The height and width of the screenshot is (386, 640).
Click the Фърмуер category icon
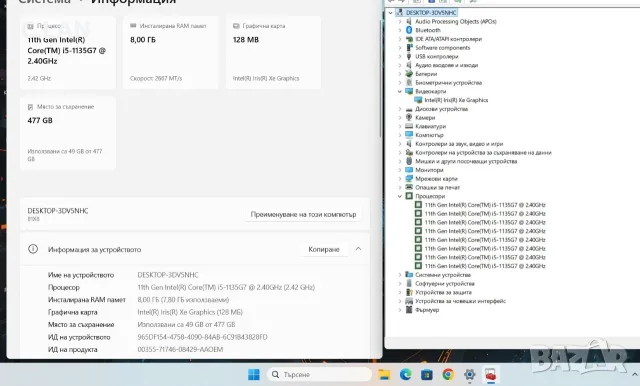[x=409, y=310]
